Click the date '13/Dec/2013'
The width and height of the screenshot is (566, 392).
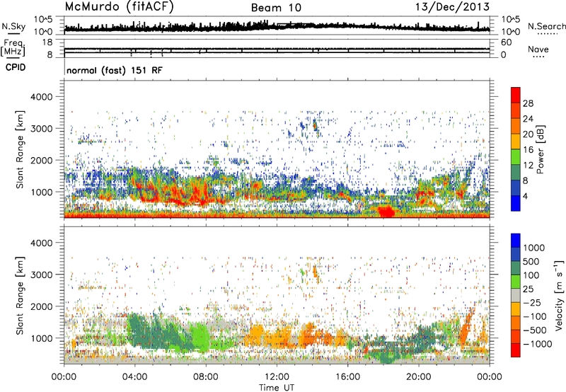452,6
